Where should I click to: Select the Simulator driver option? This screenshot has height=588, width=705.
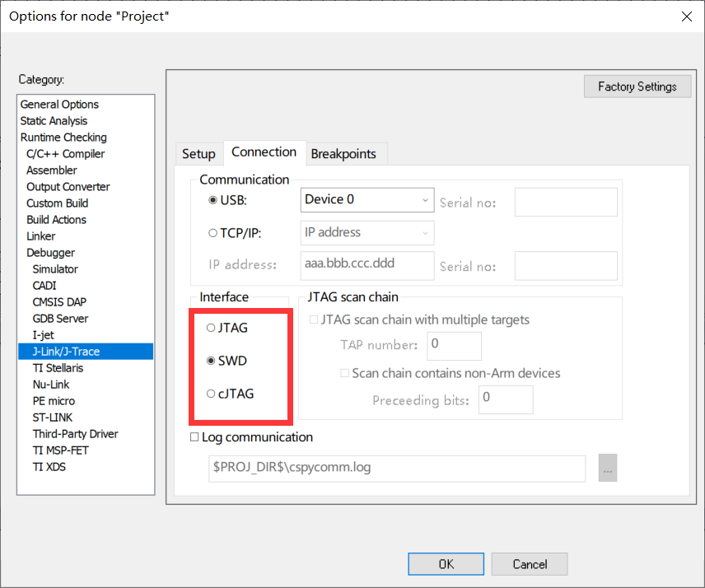[55, 269]
